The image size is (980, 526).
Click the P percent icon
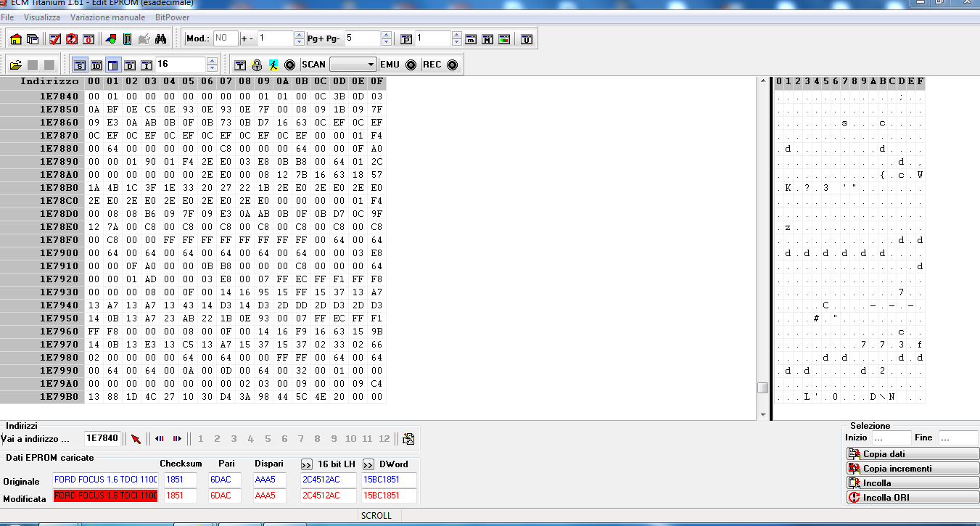pyautogui.click(x=406, y=38)
